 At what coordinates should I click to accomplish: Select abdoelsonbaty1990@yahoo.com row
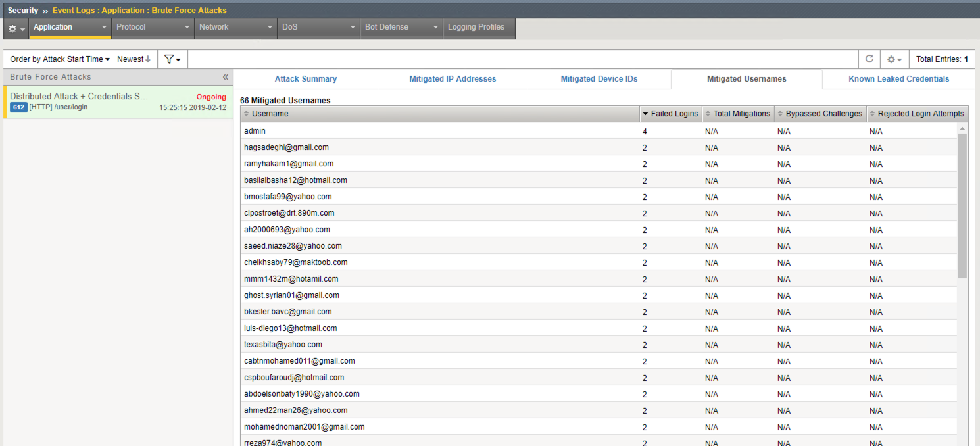599,394
